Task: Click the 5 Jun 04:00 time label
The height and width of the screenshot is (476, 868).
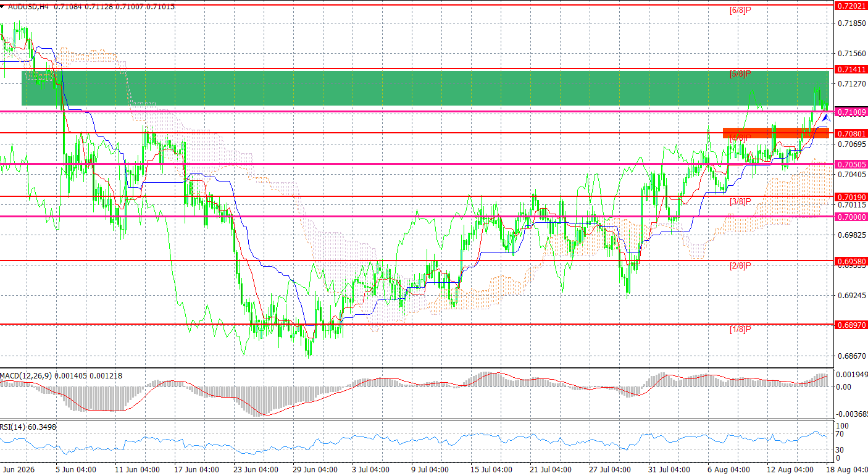Action: tap(76, 470)
